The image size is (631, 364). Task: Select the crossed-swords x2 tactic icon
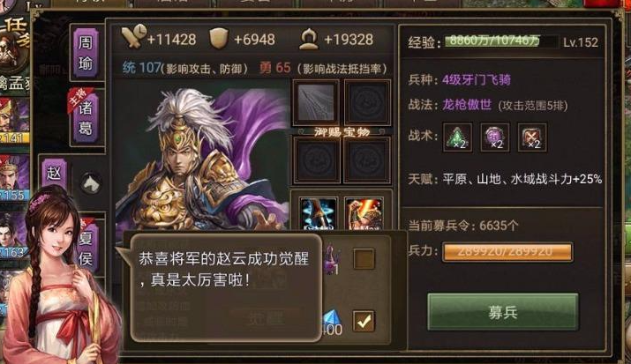[x=532, y=137]
